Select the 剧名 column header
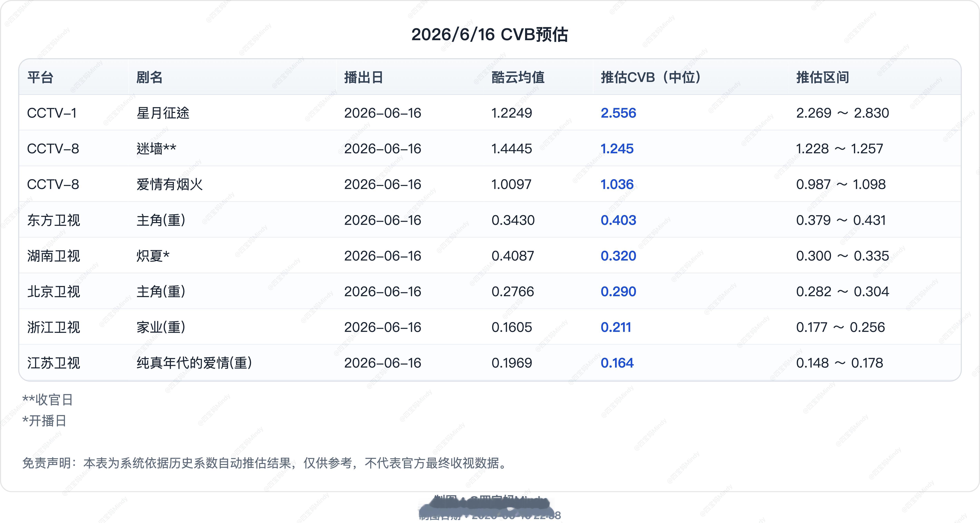980x523 pixels. (150, 77)
